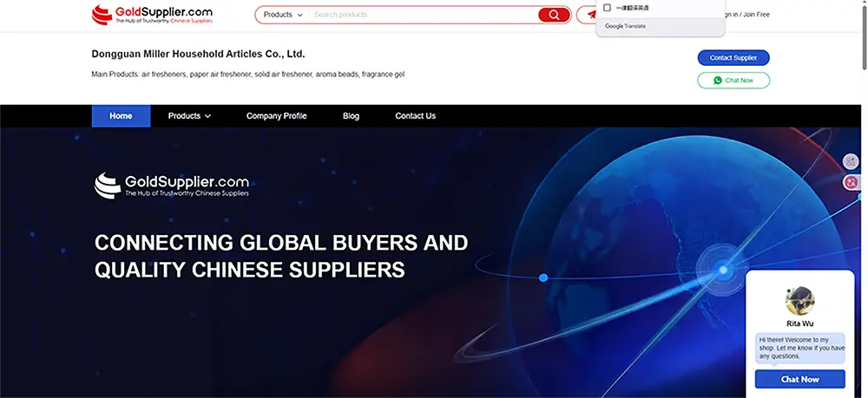Click Rita Wu's avatar photo

(799, 301)
